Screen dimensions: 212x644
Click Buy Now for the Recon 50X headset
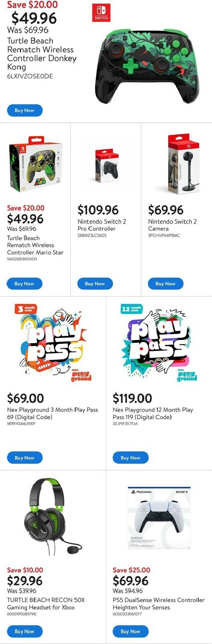24,631
